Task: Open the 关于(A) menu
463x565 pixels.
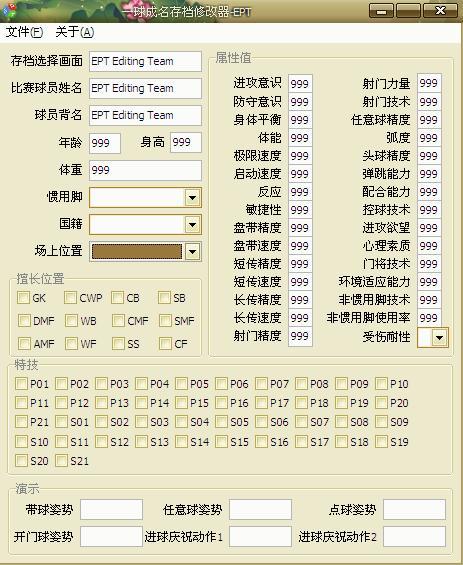Action: pos(75,32)
